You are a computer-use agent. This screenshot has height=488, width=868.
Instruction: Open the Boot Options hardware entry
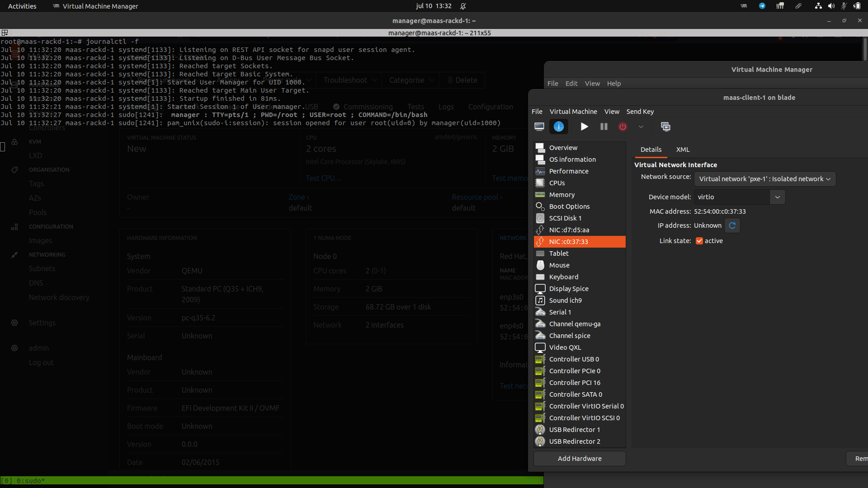(569, 206)
